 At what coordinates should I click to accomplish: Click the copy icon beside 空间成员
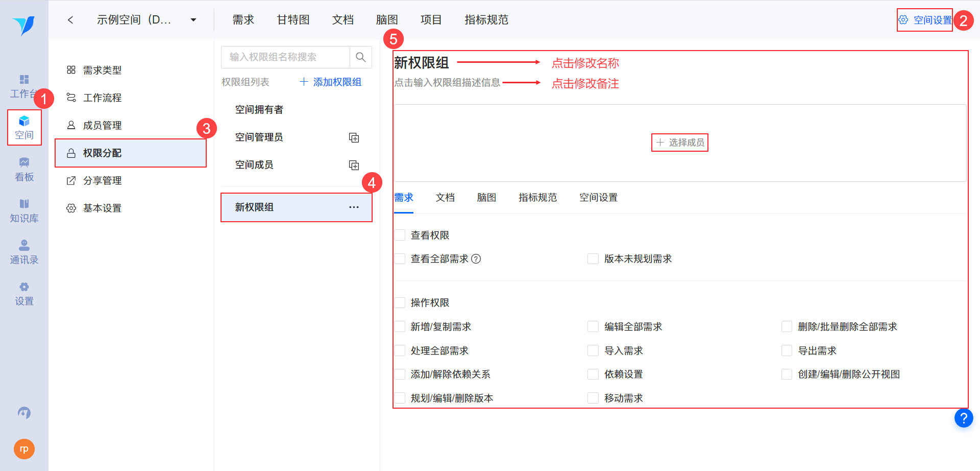click(354, 165)
